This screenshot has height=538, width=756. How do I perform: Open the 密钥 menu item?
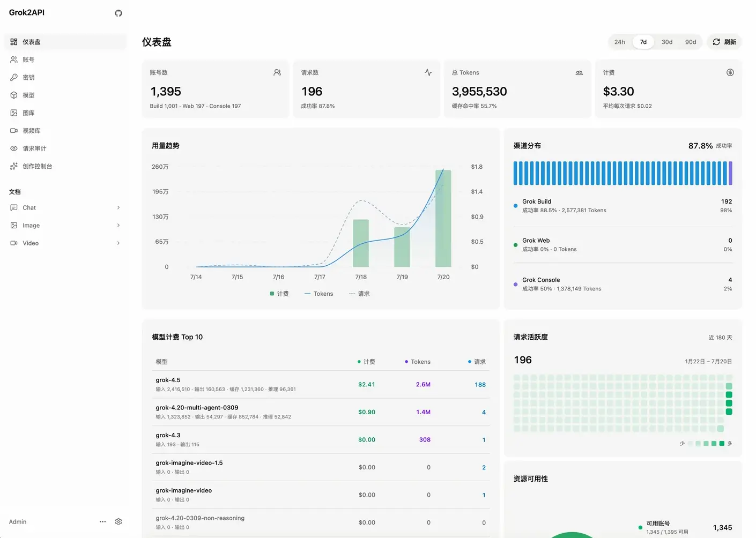65,77
